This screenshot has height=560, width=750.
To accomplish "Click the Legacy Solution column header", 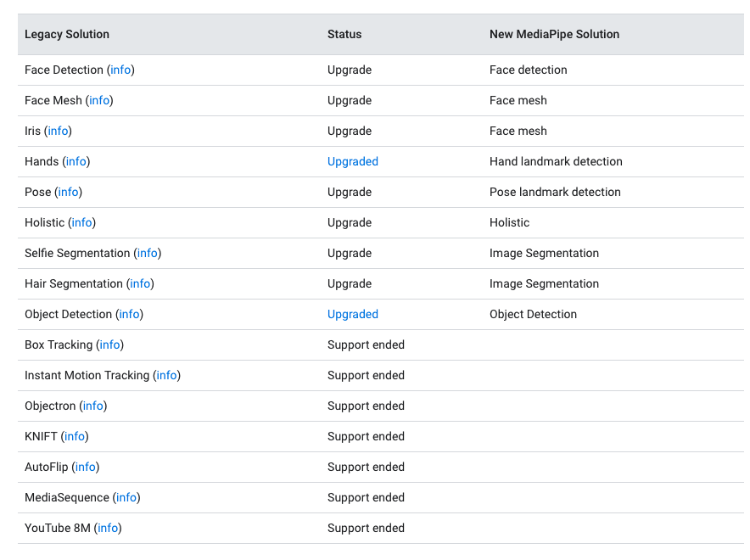I will (x=67, y=34).
